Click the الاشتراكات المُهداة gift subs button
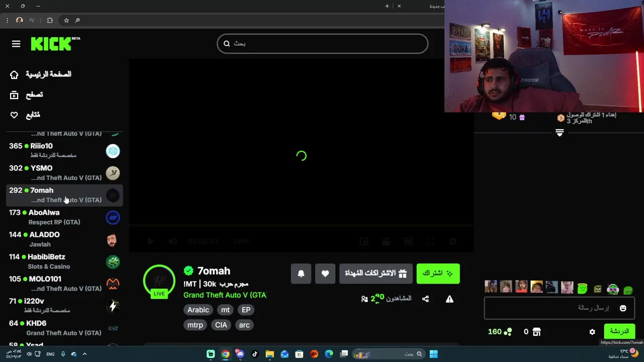Screen dimensions: 644x362 pyautogui.click(x=376, y=274)
